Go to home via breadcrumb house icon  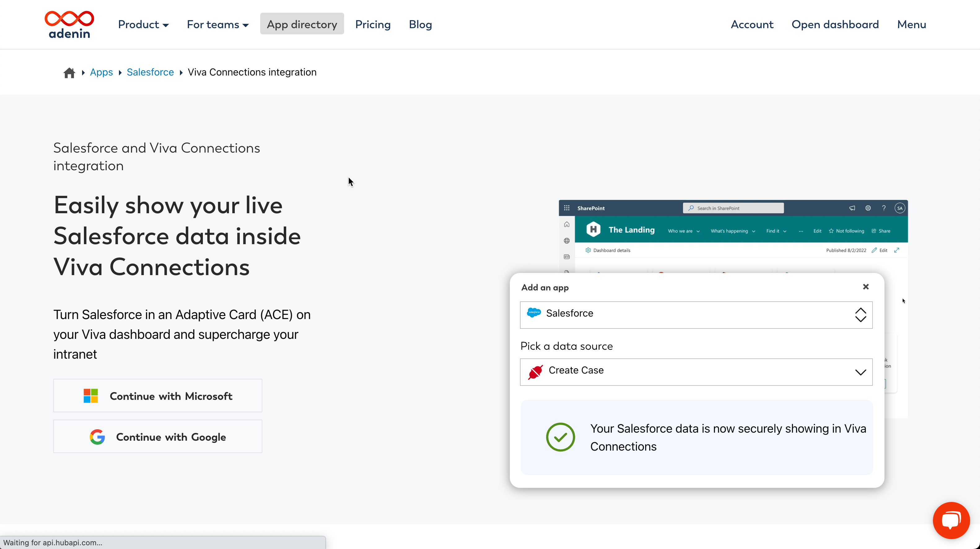click(x=69, y=73)
